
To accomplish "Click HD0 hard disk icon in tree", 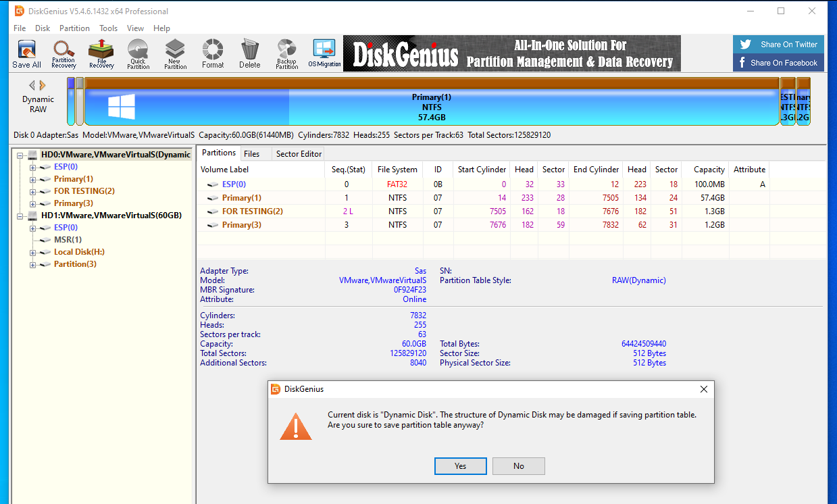I will click(32, 155).
